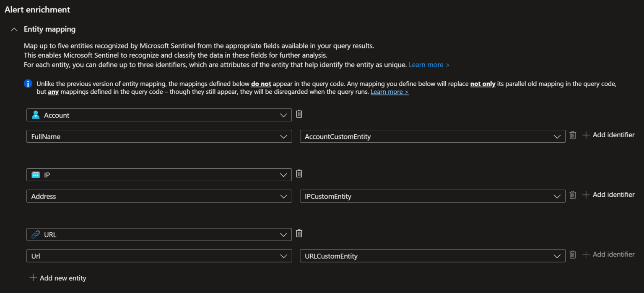Click the Learn more link after the identifiers description

[428, 64]
